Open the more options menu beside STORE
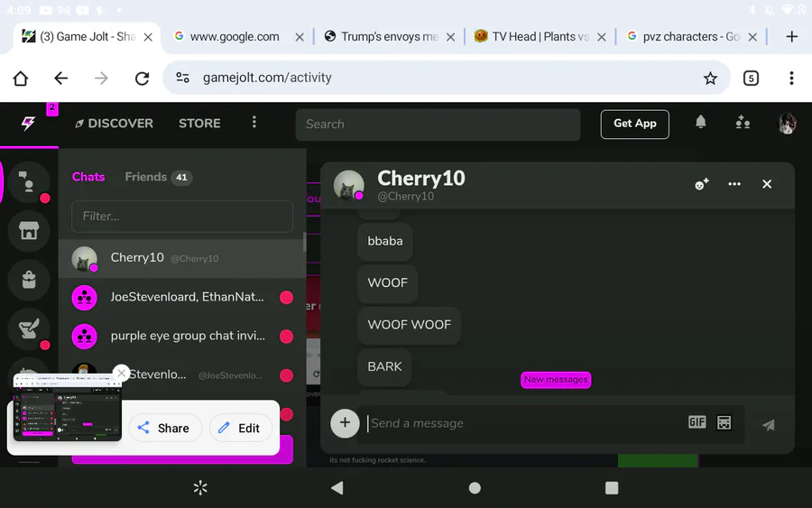Screen dimensions: 812x508 (x=254, y=122)
